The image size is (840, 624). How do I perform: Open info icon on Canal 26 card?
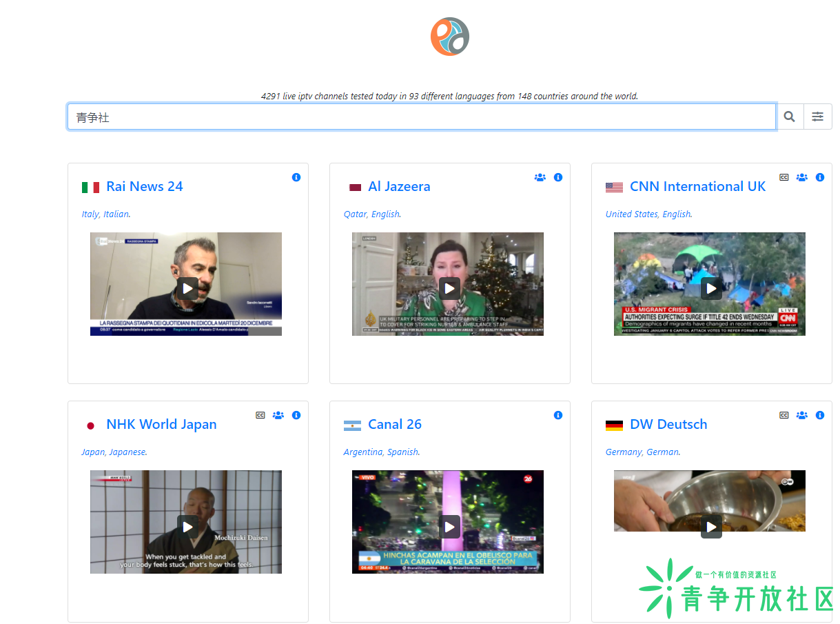click(558, 415)
